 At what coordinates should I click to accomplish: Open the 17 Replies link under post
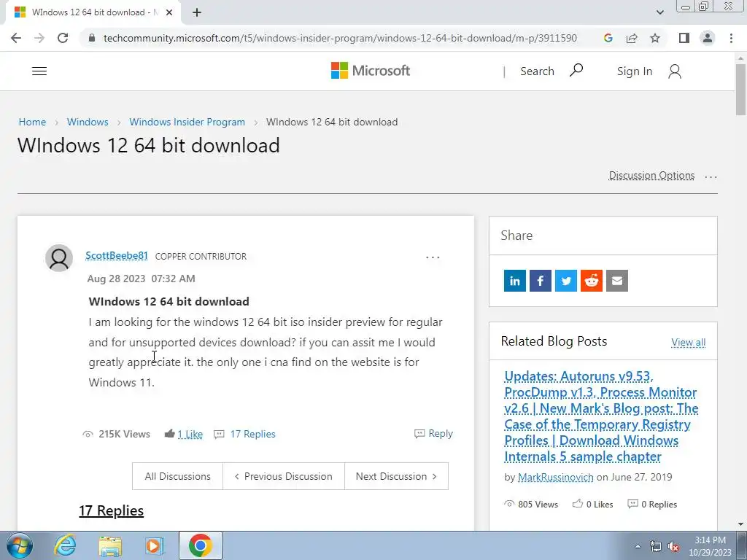pos(252,435)
